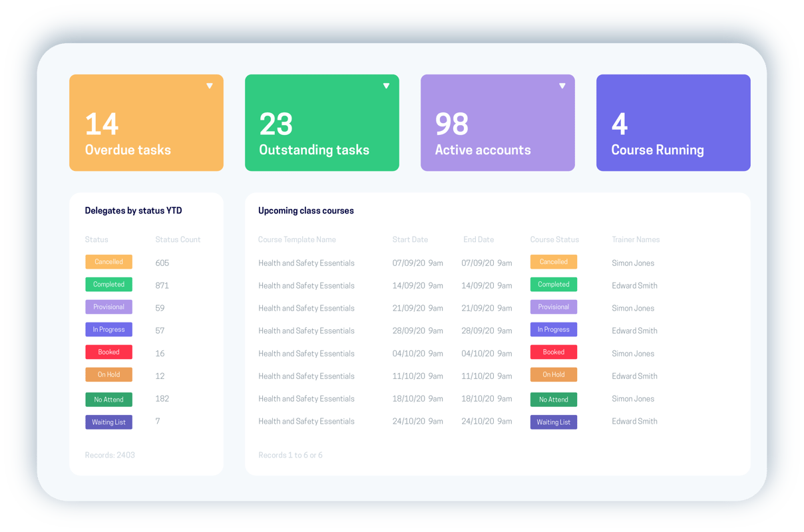This screenshot has height=532, width=804.
Task: Click the In Progress status badge
Action: (x=108, y=330)
